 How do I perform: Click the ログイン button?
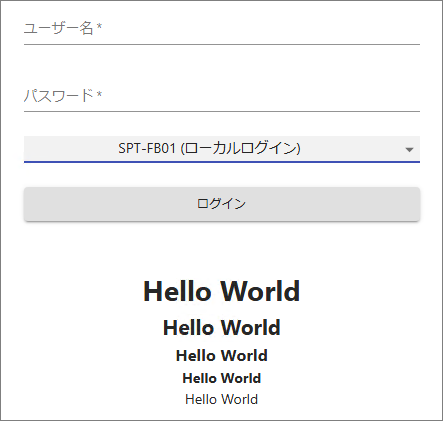point(222,204)
